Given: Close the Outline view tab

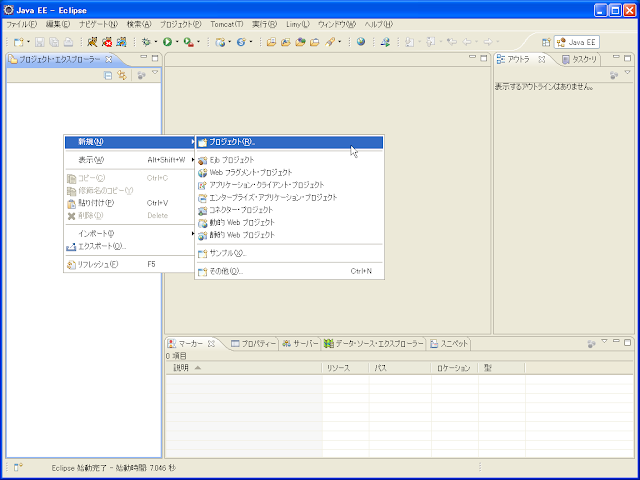Looking at the screenshot, I should (542, 60).
